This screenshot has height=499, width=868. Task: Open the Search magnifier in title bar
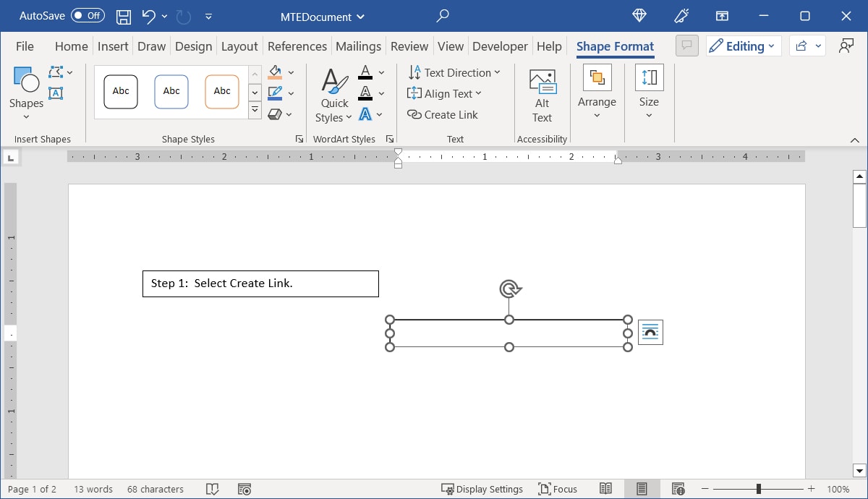click(x=443, y=16)
